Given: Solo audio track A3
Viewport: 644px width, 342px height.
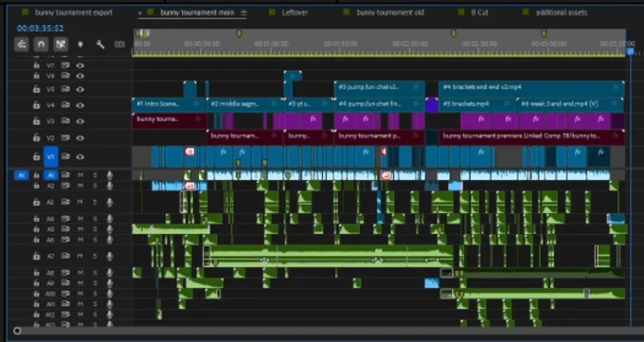Looking at the screenshot, I should 95,202.
